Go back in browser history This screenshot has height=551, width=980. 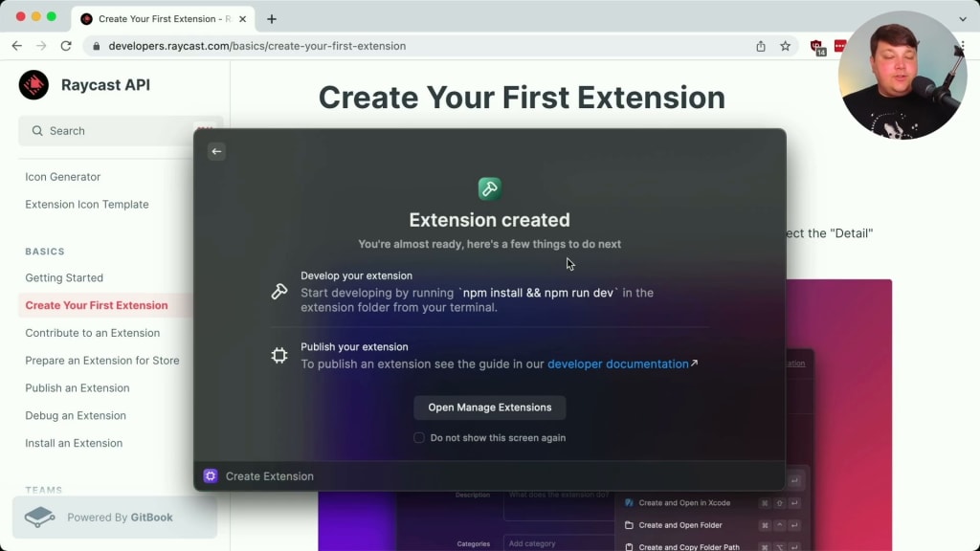[17, 46]
